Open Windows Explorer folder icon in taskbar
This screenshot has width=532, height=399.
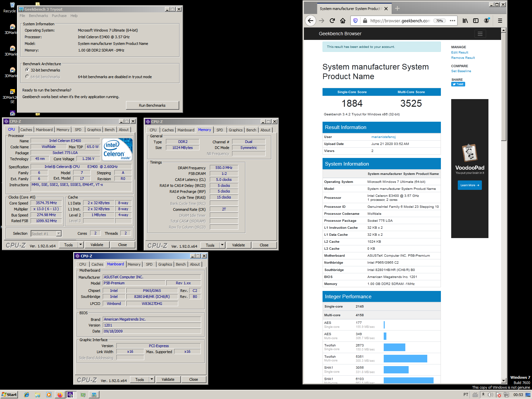[x=38, y=395]
